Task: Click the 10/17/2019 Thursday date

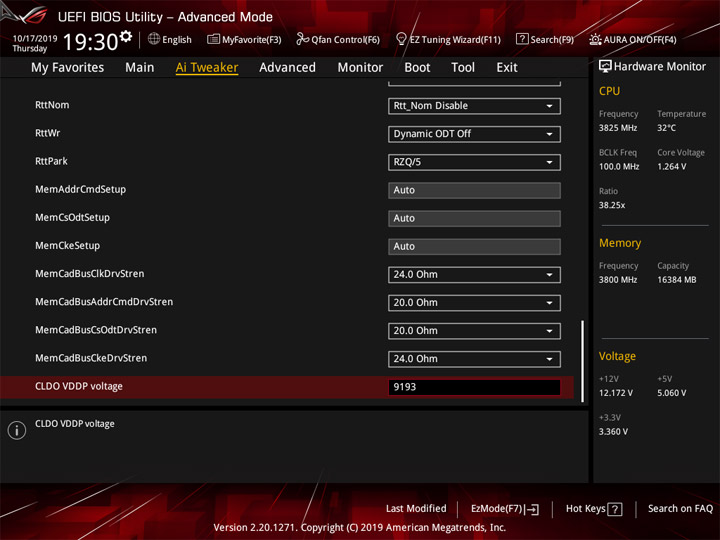Action: pos(34,43)
